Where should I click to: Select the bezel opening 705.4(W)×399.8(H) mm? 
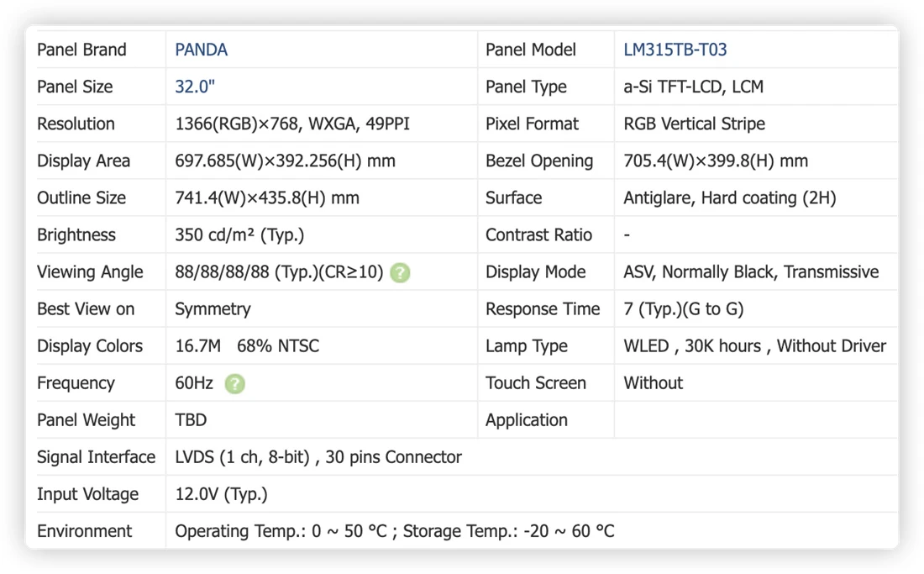click(x=716, y=161)
